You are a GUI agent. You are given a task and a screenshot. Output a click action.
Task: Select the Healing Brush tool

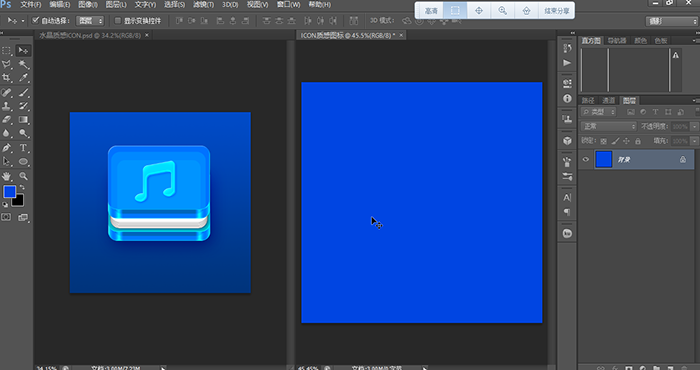coord(6,92)
